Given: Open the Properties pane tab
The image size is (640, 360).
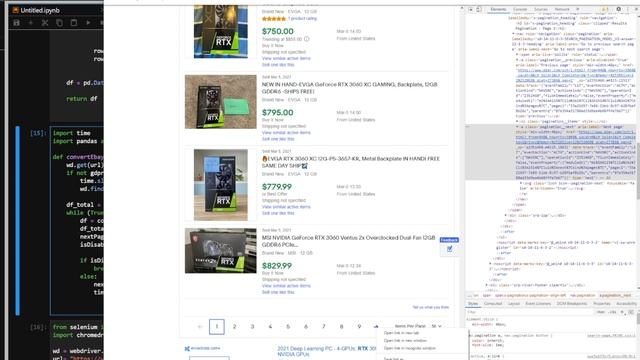Looking at the screenshot, I should pos(602,304).
